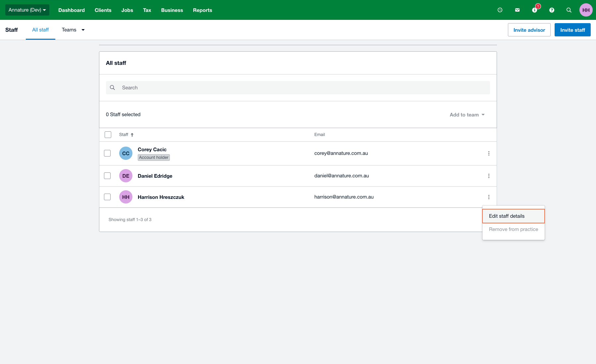
Task: Expand the Teams dropdown
Action: [73, 30]
